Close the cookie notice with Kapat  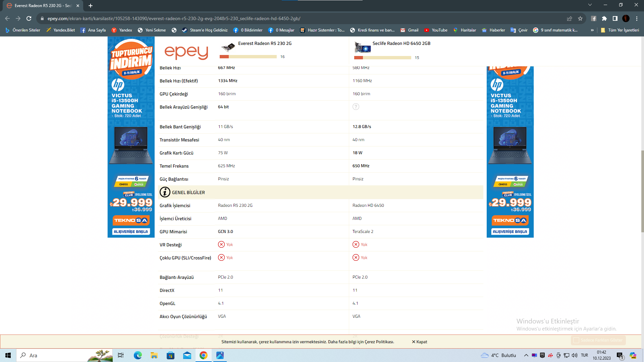(419, 342)
